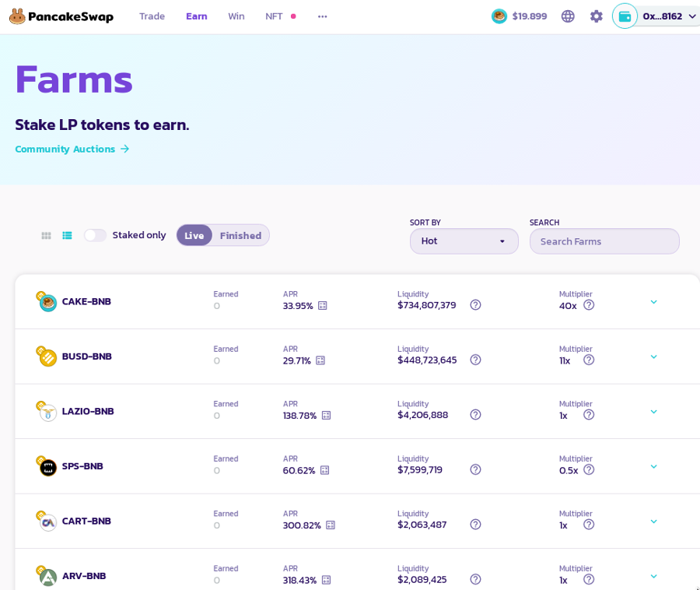Show liquidity help for CART-BNB
This screenshot has height=590, width=700.
(x=475, y=525)
